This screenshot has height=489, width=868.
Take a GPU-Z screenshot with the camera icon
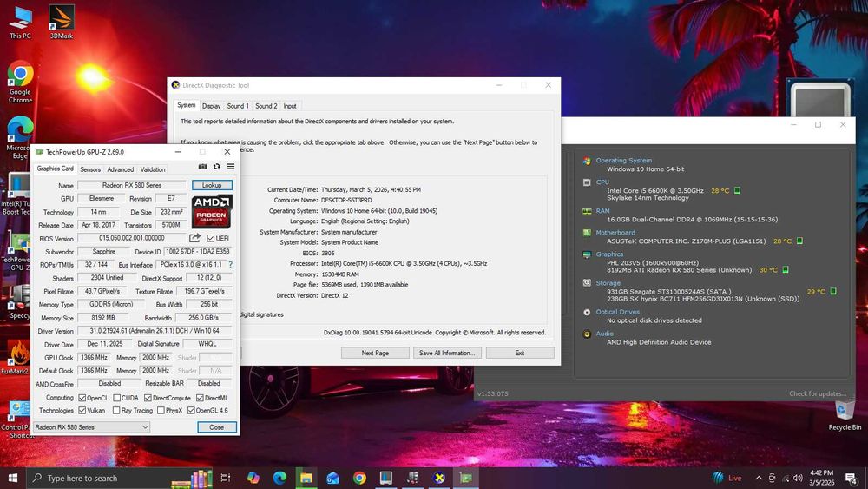pos(202,167)
